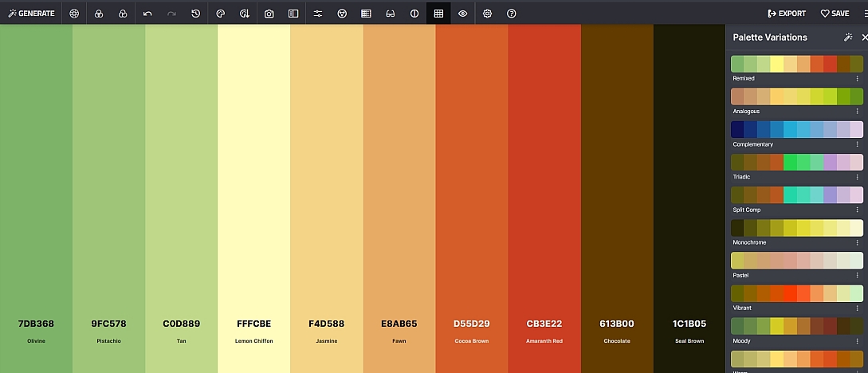Viewport: 868px width, 373px height.
Task: Open settings gear icon
Action: click(x=487, y=14)
